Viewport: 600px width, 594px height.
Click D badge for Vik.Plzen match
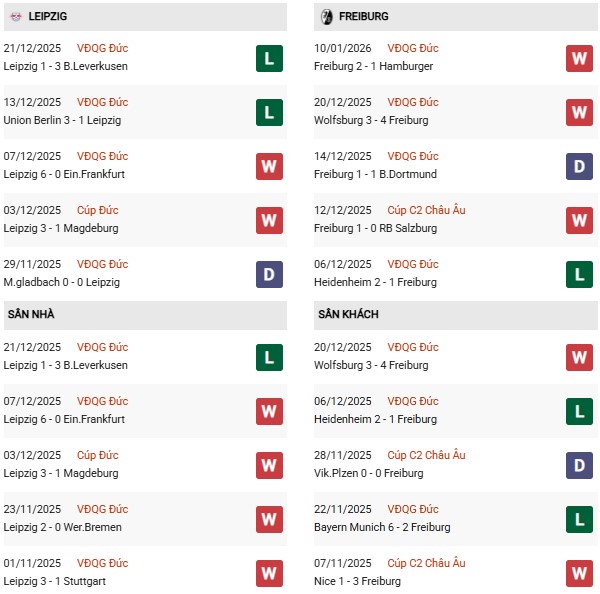pyautogui.click(x=579, y=465)
